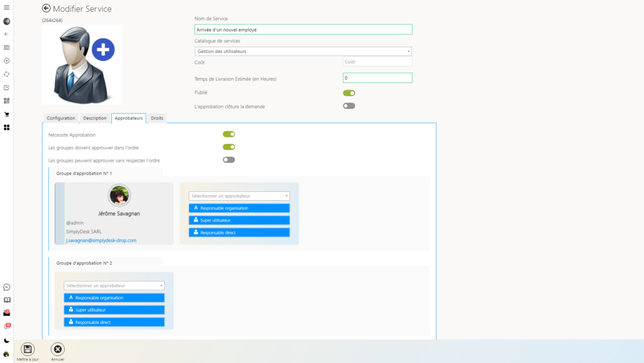Screen dimensions: 644x363
Task: Open the plus-circle creation icon in sidebar
Action: (6, 61)
